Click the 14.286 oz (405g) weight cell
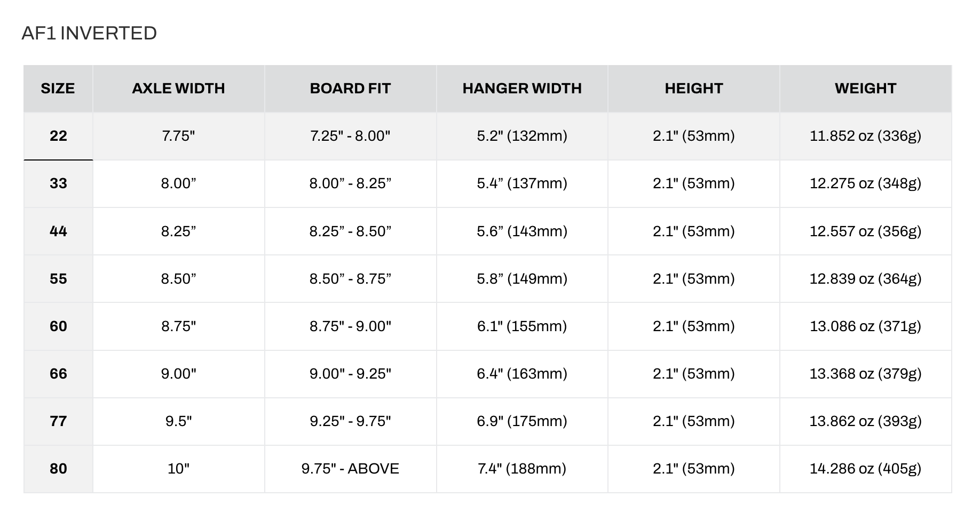This screenshot has height=513, width=980. tap(866, 469)
